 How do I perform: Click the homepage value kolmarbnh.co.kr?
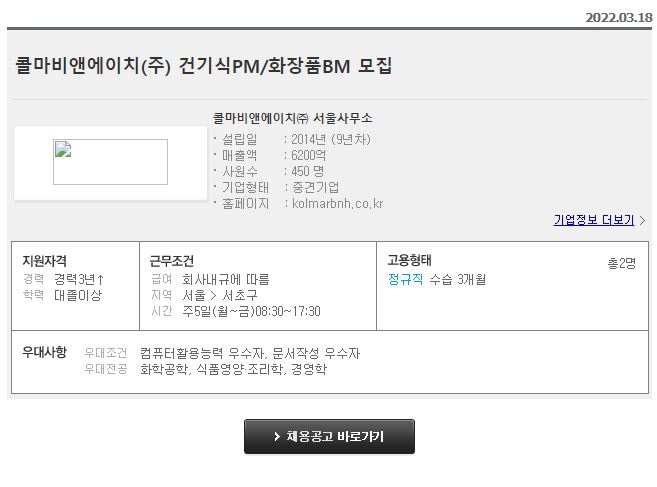(x=337, y=204)
